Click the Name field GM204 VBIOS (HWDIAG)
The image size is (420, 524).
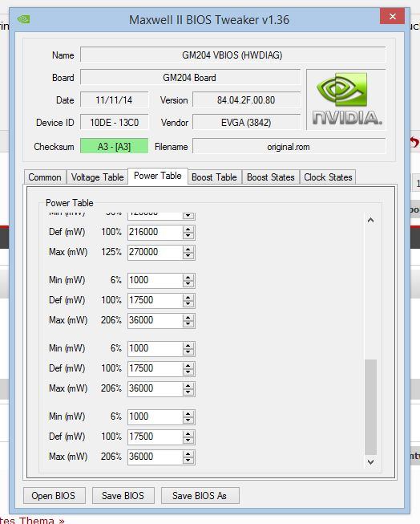pyautogui.click(x=232, y=55)
